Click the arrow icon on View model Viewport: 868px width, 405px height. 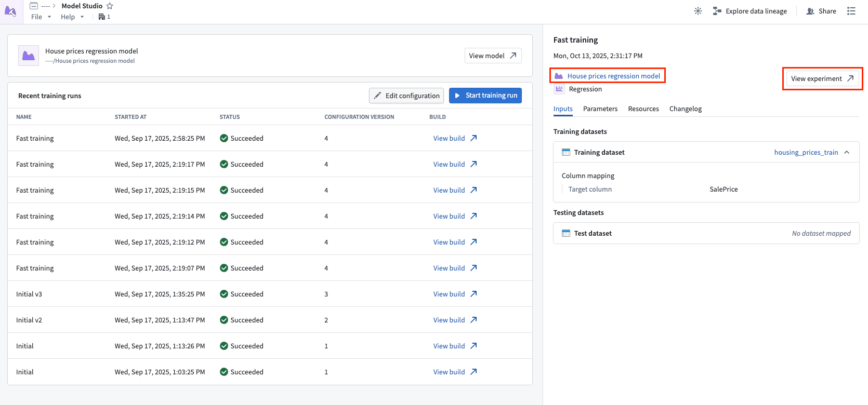(x=513, y=56)
